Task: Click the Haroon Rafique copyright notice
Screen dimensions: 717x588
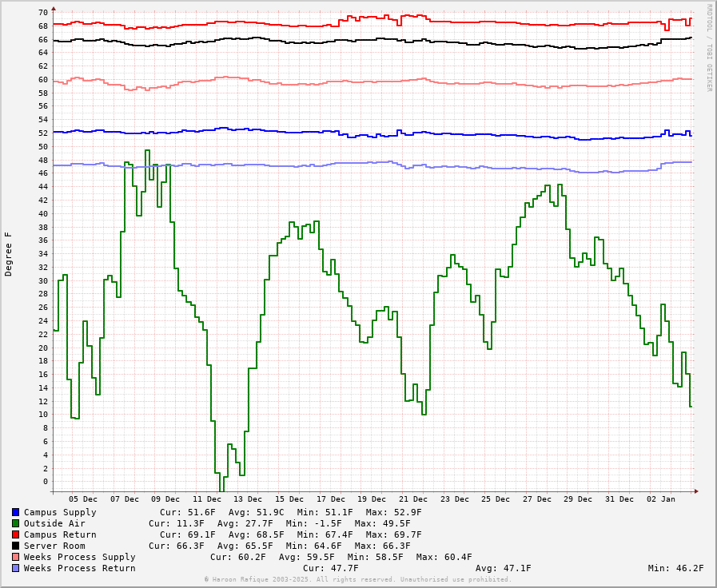Action: click(357, 579)
